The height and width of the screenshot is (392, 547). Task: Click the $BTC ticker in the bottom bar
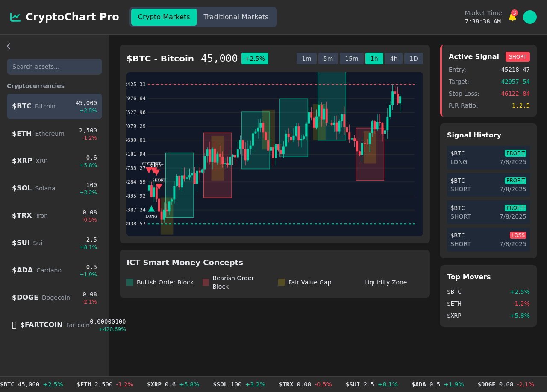pos(7,384)
